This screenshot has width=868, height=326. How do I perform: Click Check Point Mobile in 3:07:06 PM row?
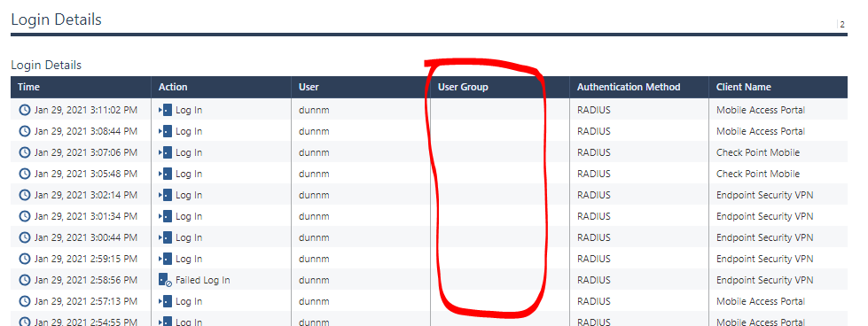[x=758, y=152]
